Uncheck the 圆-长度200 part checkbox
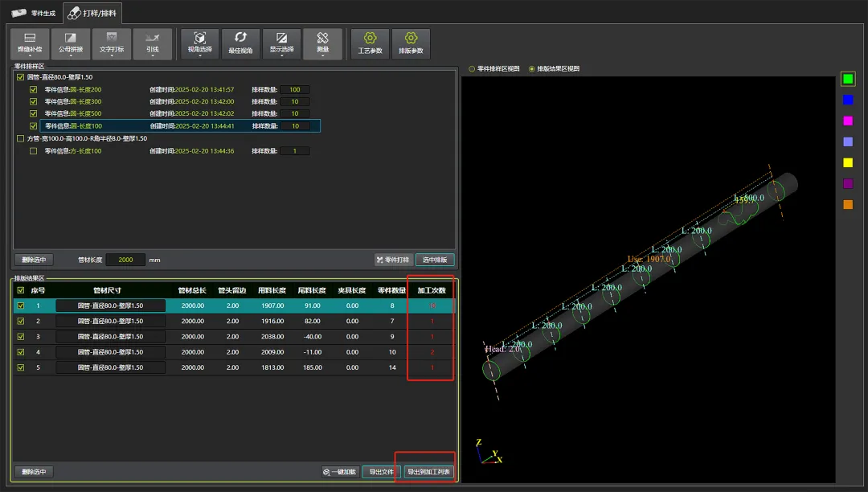868x492 pixels. [x=33, y=89]
